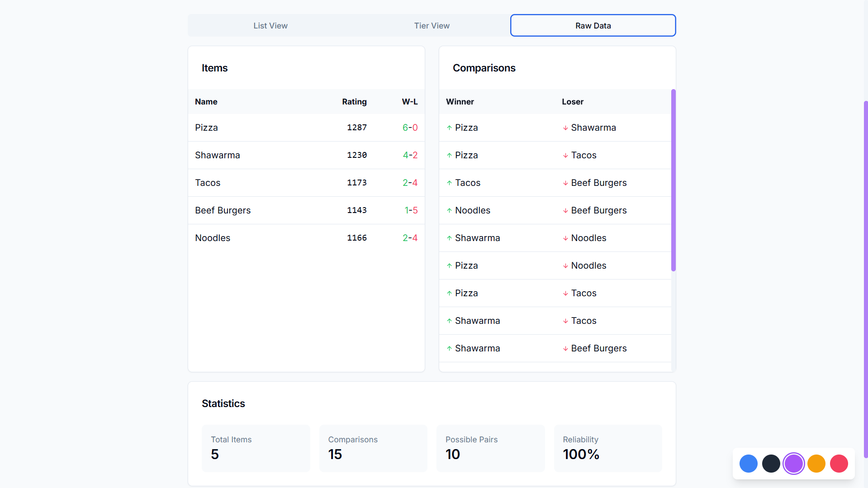This screenshot has width=868, height=488.
Task: Switch to the red theme swatch
Action: tap(839, 464)
